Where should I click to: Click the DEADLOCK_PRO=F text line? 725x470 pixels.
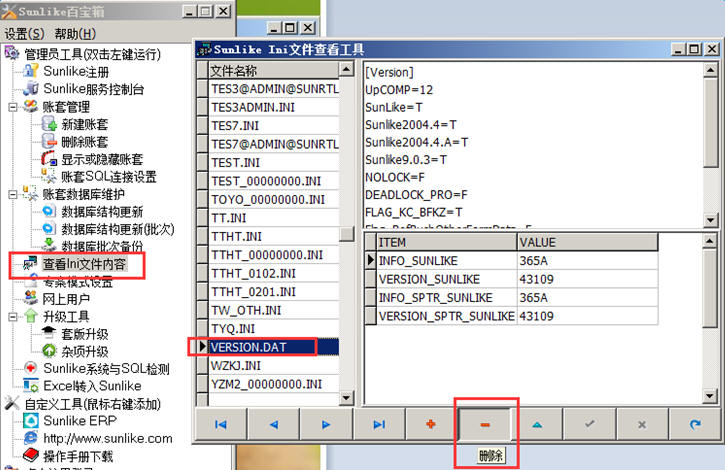coord(416,195)
